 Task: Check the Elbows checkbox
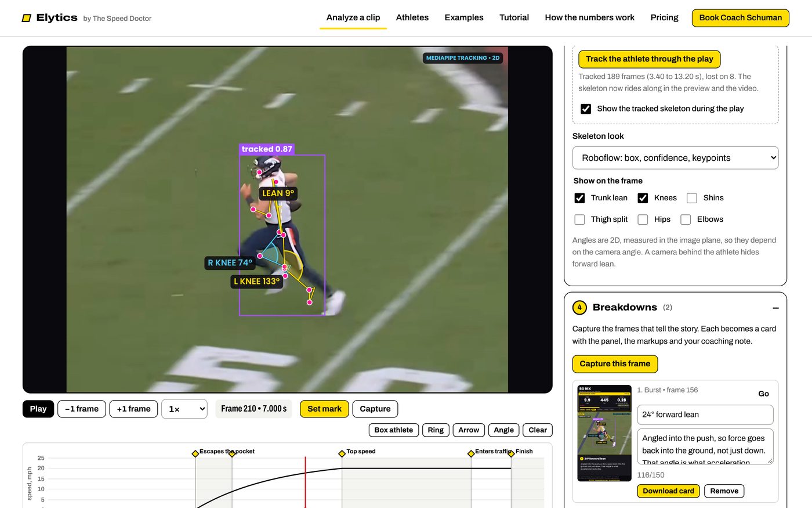click(x=686, y=219)
